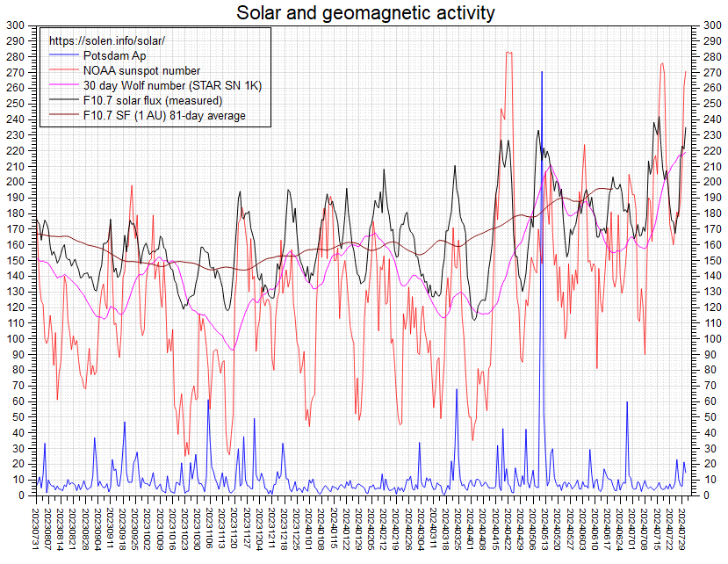728x564 pixels.
Task: Click the x-axis date label 20240513
Action: 544,529
